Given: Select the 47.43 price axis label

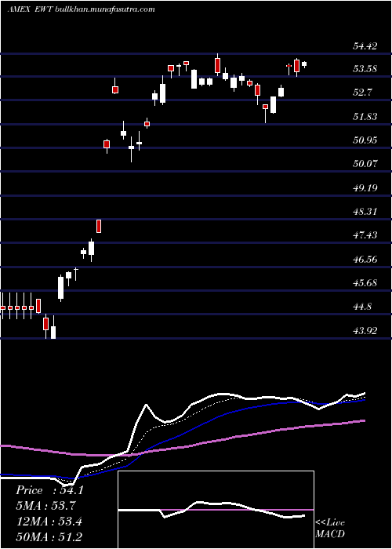Looking at the screenshot, I should click(x=365, y=235).
